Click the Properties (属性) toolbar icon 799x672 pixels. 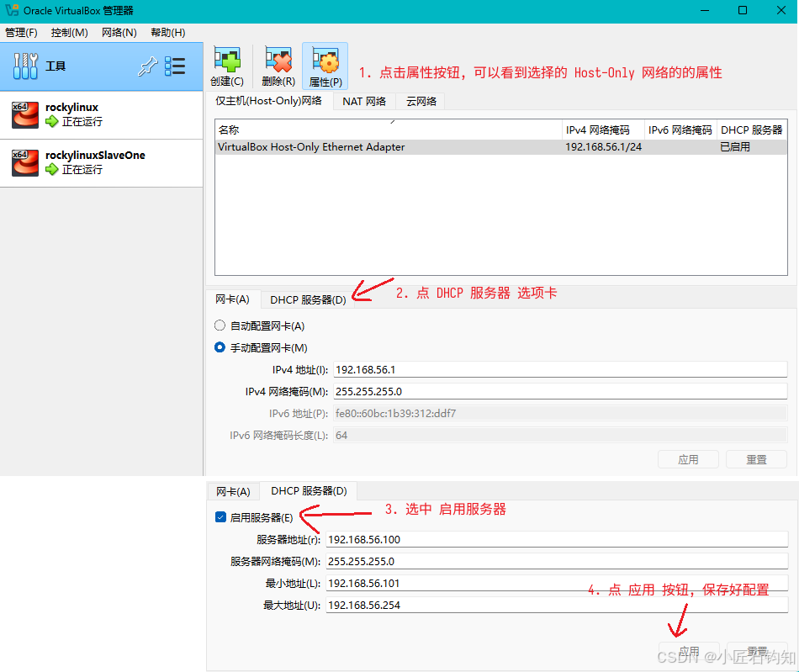[x=325, y=60]
